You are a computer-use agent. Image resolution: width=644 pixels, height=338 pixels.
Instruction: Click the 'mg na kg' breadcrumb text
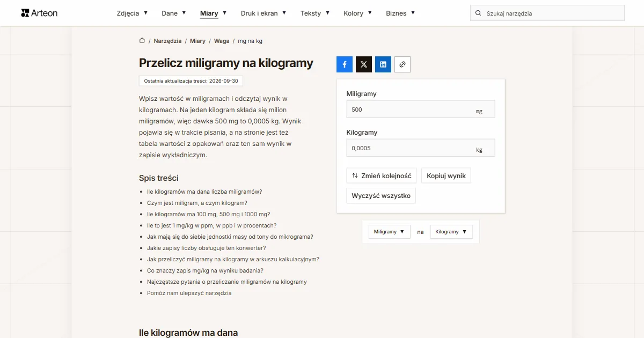pyautogui.click(x=250, y=41)
